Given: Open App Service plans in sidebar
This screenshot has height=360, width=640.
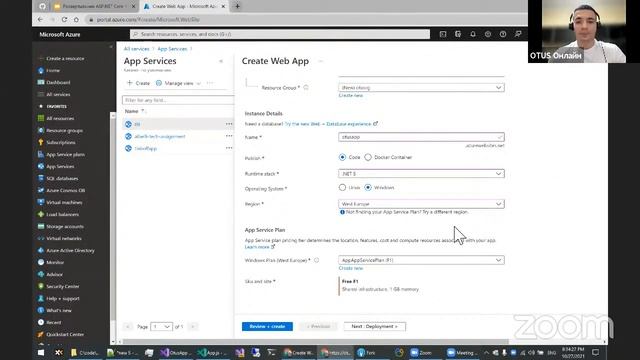Looking at the screenshot, I should 65,154.
